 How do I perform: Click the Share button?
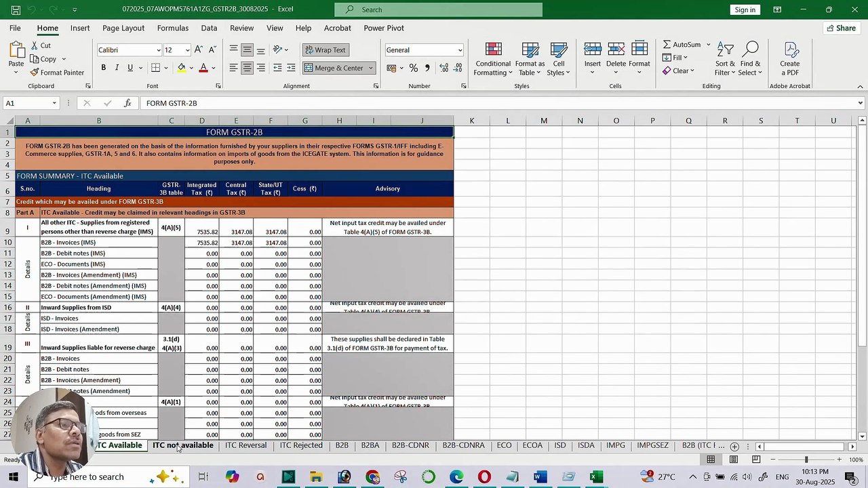841,28
